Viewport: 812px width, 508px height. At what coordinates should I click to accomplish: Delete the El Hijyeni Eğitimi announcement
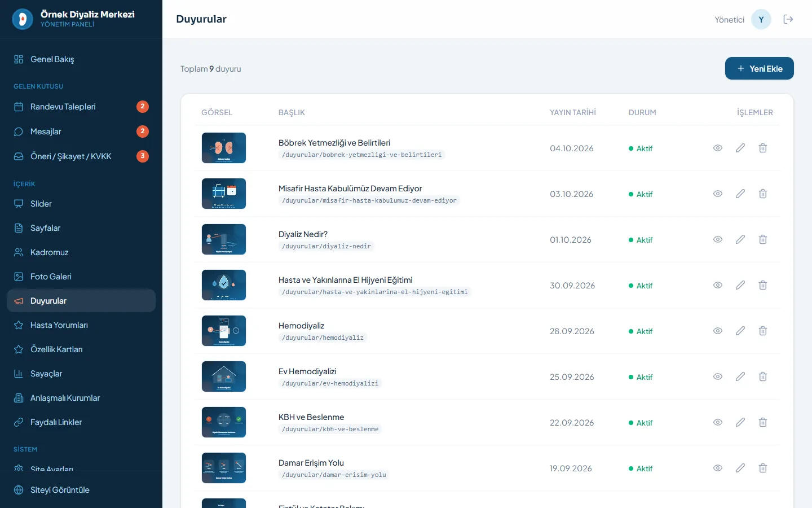pos(763,285)
